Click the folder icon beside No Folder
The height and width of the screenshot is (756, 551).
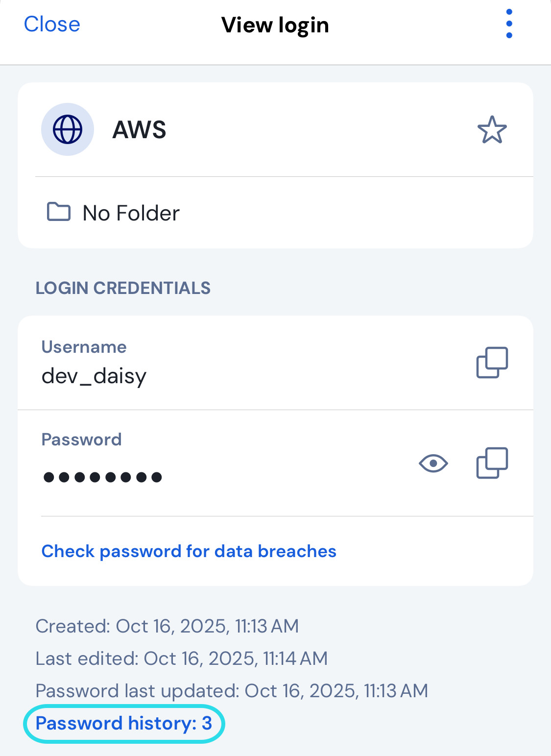click(59, 212)
